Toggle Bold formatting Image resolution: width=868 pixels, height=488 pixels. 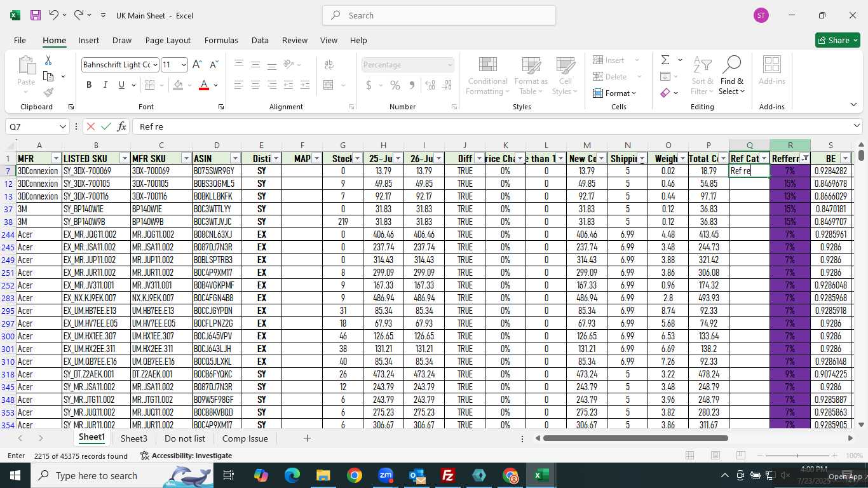pyautogui.click(x=89, y=85)
